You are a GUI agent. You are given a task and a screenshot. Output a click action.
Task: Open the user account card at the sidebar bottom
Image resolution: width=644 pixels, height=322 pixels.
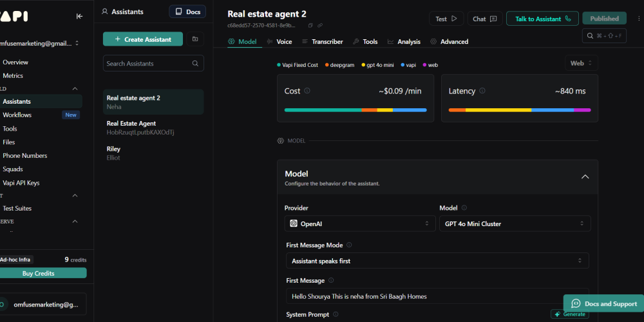click(x=43, y=305)
